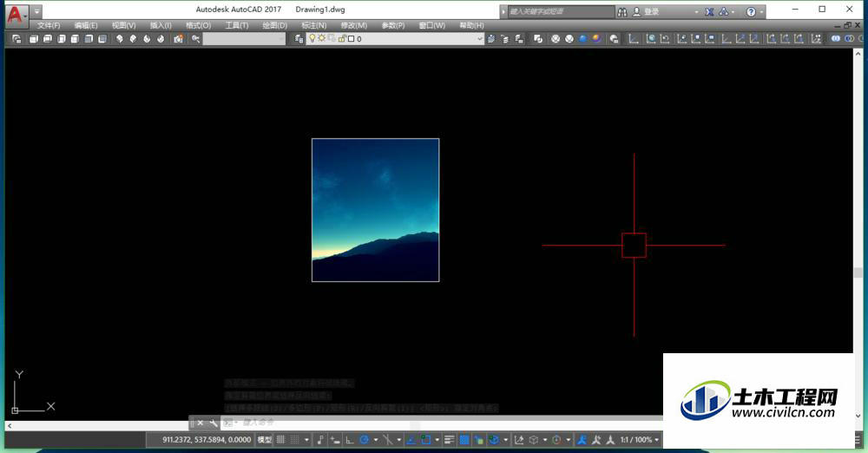The image size is (868, 453).
Task: Click the named views key icon
Action: 194,39
